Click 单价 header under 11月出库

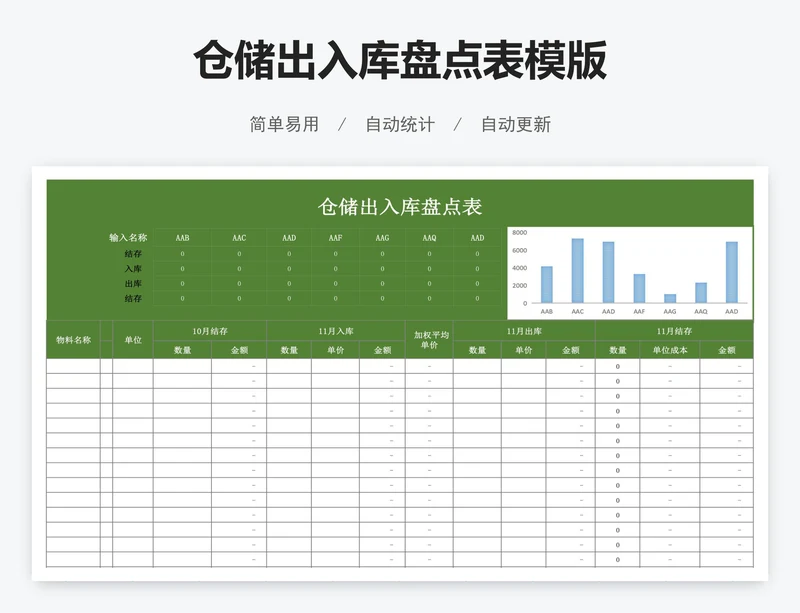tap(523, 350)
